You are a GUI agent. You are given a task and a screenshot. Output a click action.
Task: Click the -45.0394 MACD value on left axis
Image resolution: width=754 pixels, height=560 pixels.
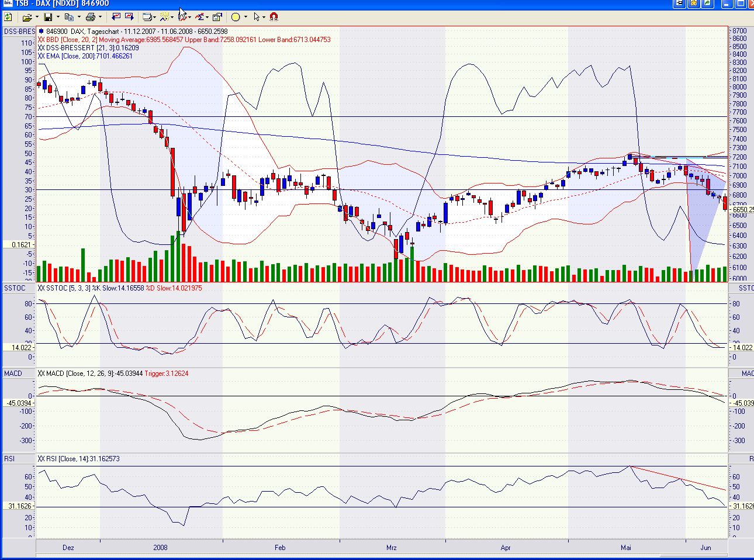[x=19, y=403]
